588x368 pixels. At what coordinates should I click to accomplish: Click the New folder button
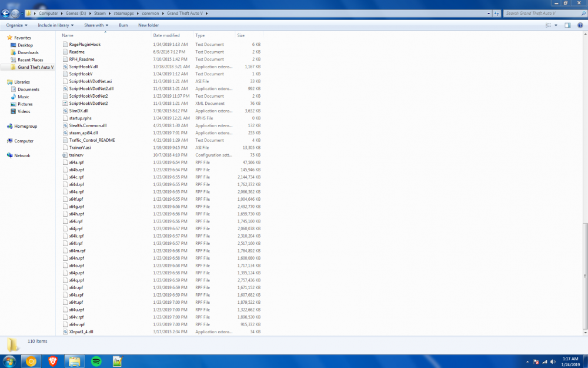point(149,25)
